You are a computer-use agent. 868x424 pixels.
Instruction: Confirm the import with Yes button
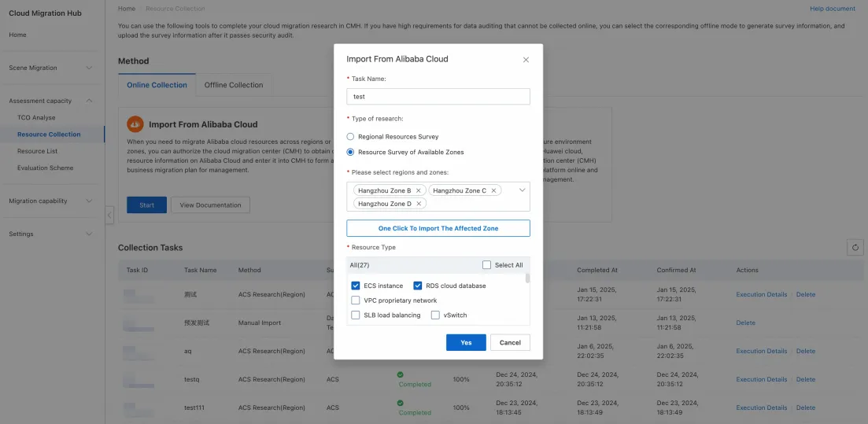point(466,342)
